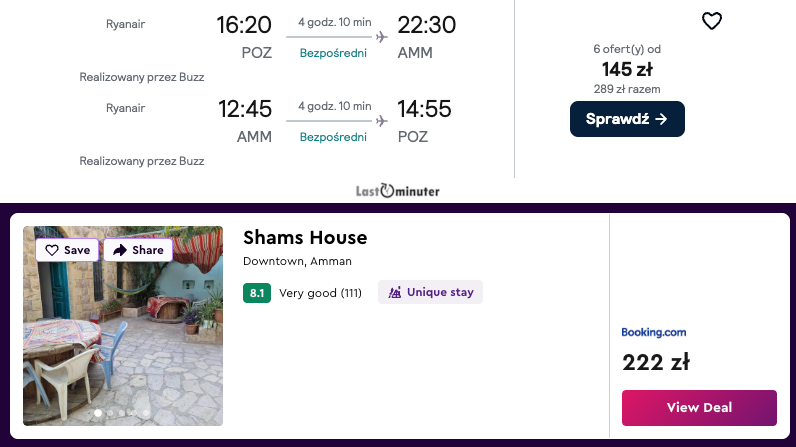Click the Unique stay badge
Screen dimensions: 796x447
pos(430,292)
